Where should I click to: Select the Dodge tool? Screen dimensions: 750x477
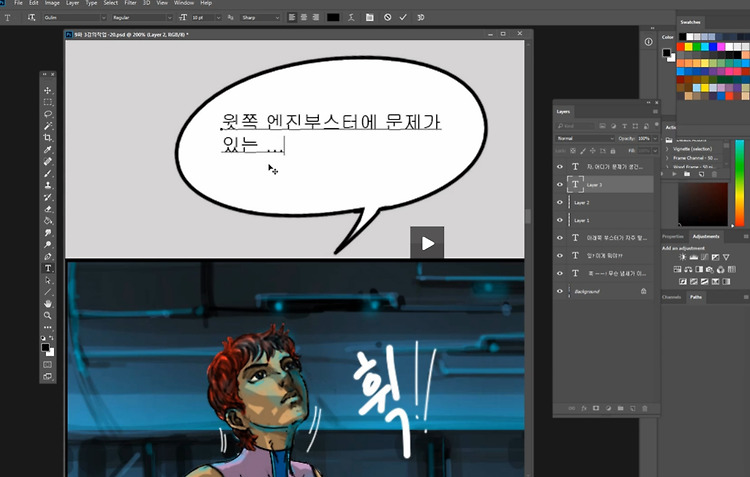tap(48, 244)
